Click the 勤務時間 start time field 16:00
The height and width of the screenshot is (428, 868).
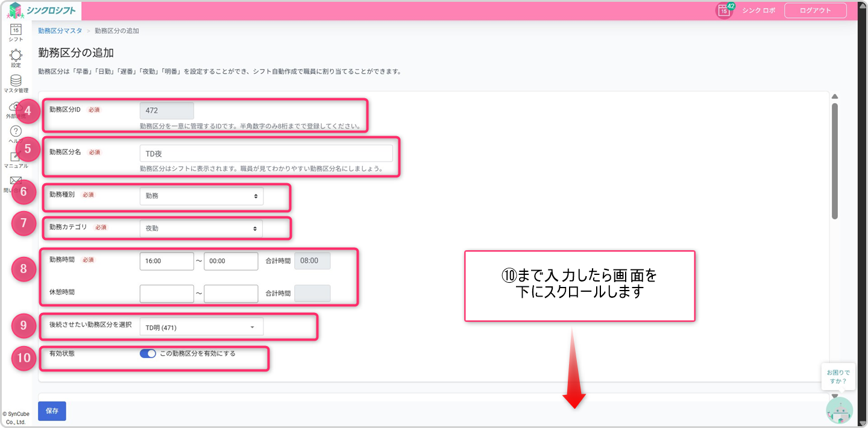click(x=166, y=261)
